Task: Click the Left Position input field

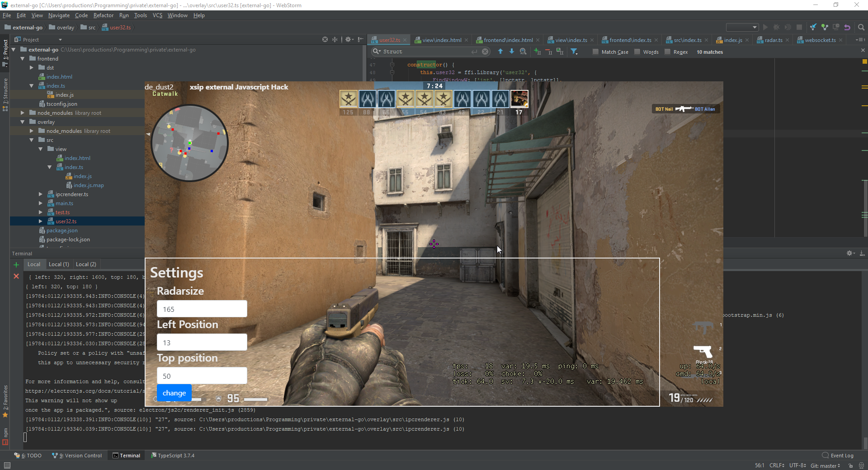Action: tap(202, 342)
